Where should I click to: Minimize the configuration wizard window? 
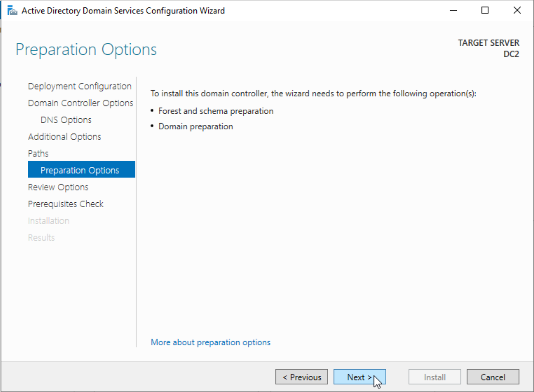click(x=453, y=10)
